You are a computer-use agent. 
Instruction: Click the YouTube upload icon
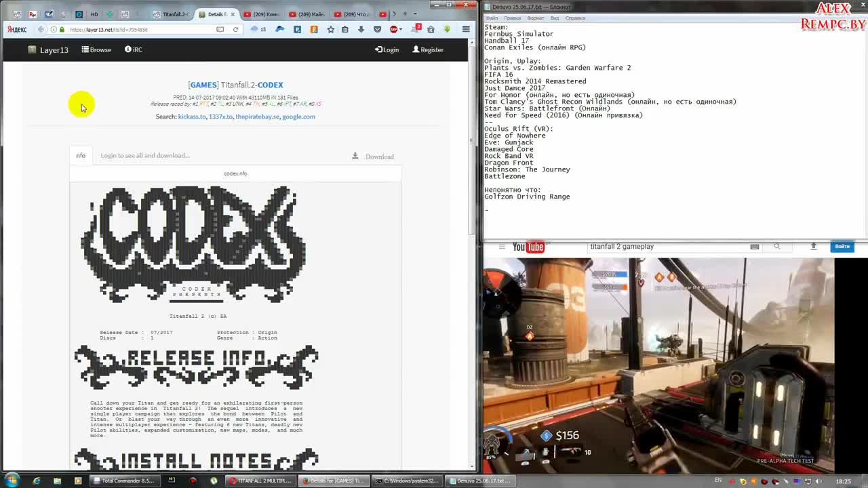[x=813, y=247]
